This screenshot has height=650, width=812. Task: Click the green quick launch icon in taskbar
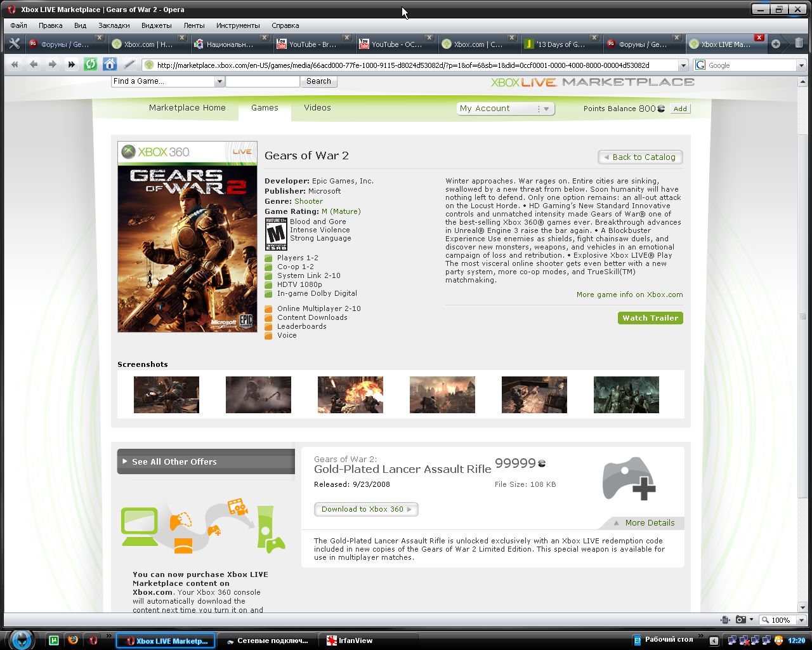(54, 640)
